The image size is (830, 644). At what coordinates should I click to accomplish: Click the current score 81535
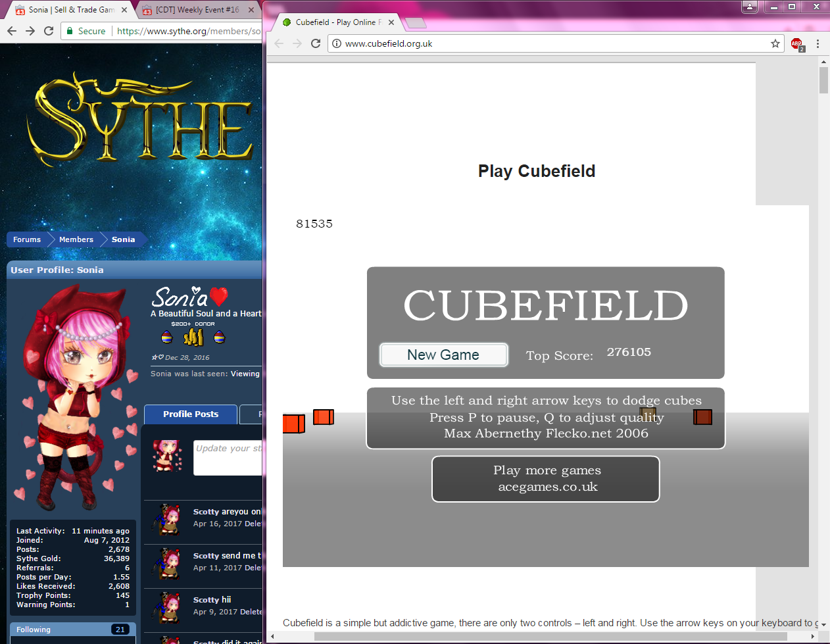[314, 224]
